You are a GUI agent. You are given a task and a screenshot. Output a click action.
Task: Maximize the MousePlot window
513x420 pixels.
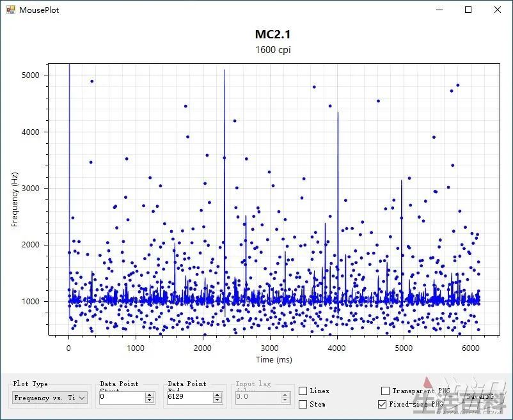pyautogui.click(x=468, y=10)
